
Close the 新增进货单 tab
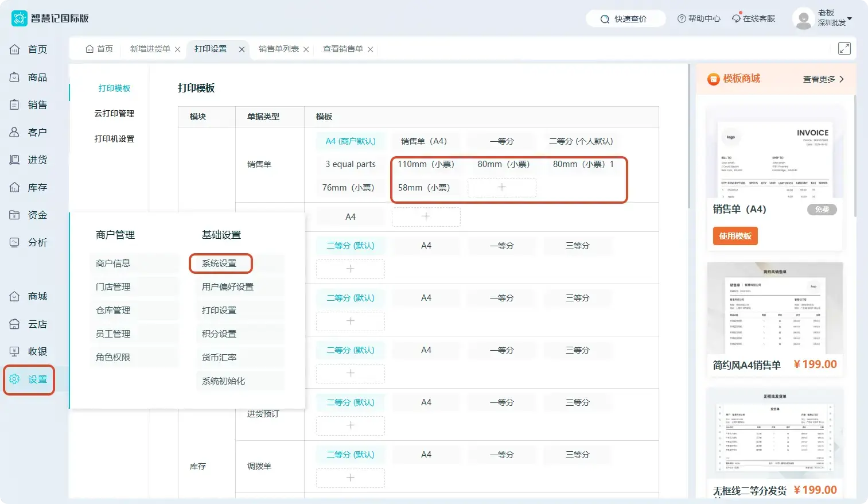[x=178, y=49]
